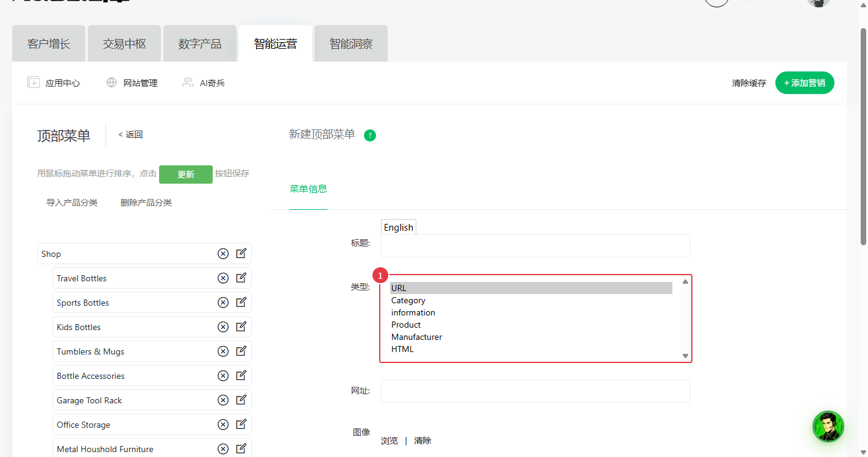Image resolution: width=868 pixels, height=457 pixels.
Task: Open the 智能洞察 tab
Action: pos(351,44)
